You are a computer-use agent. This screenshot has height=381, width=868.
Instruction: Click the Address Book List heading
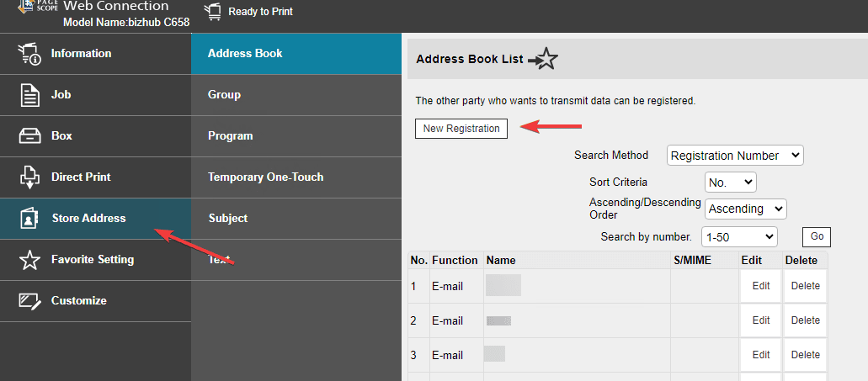[x=470, y=59]
